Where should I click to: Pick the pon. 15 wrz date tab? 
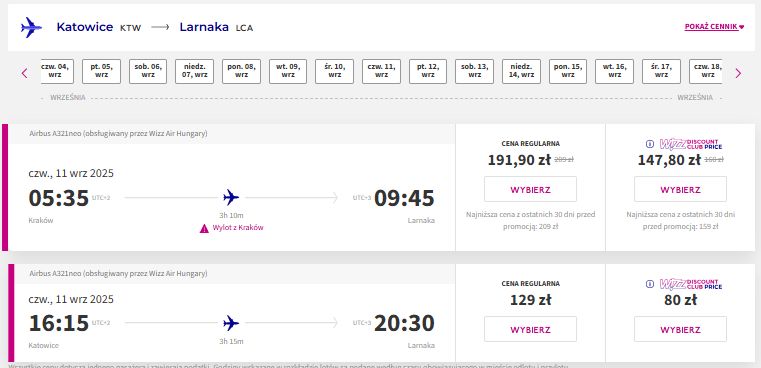coord(568,71)
